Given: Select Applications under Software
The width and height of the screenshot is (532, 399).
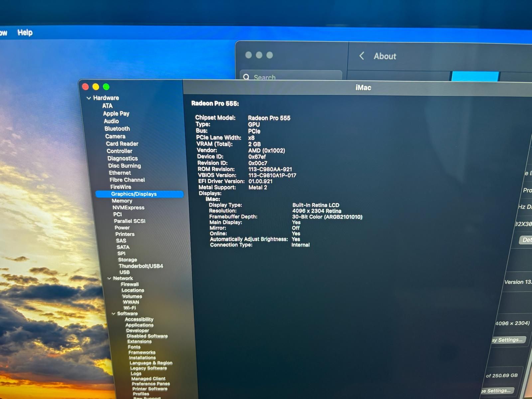Looking at the screenshot, I should (x=140, y=325).
